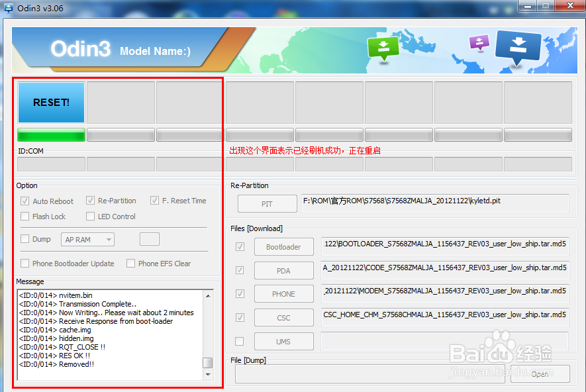Click 'Transmission Complete..' log line
Image resolution: width=586 pixels, height=392 pixels.
pos(77,304)
